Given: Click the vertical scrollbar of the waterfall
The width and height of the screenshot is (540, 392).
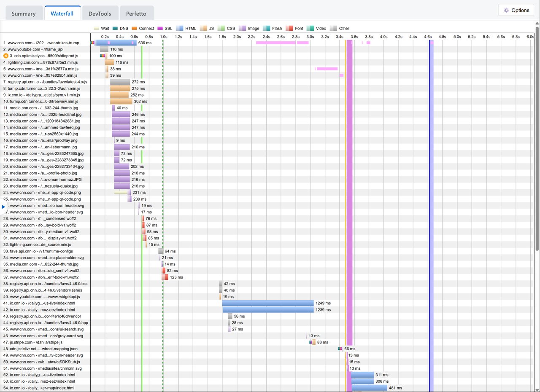Looking at the screenshot, I should click(537, 139).
